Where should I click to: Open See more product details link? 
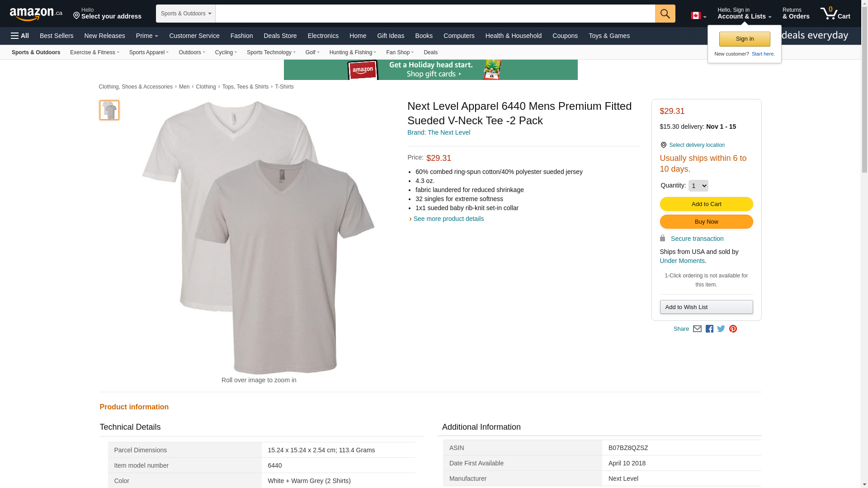(448, 219)
